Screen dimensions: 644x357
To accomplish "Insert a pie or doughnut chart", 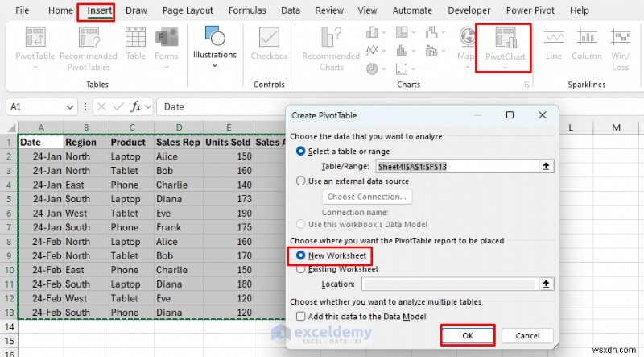I will click(x=372, y=68).
